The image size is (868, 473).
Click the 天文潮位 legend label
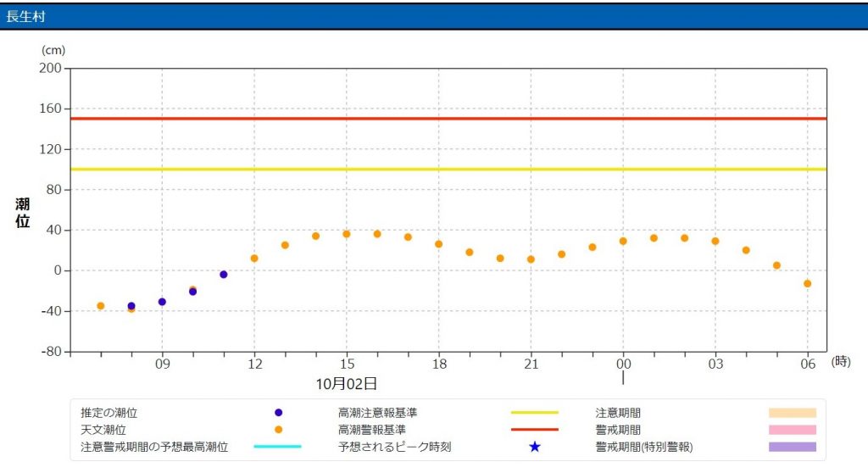[x=103, y=430]
